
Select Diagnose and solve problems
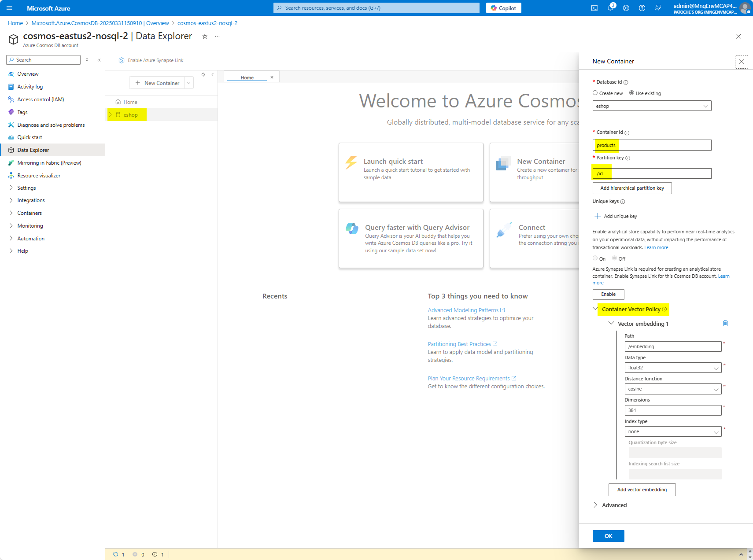click(x=51, y=125)
